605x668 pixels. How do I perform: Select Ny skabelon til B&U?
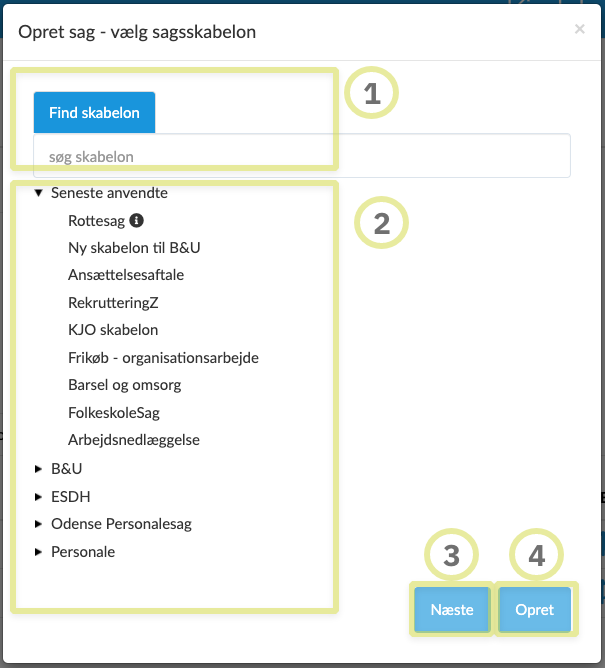pos(127,247)
